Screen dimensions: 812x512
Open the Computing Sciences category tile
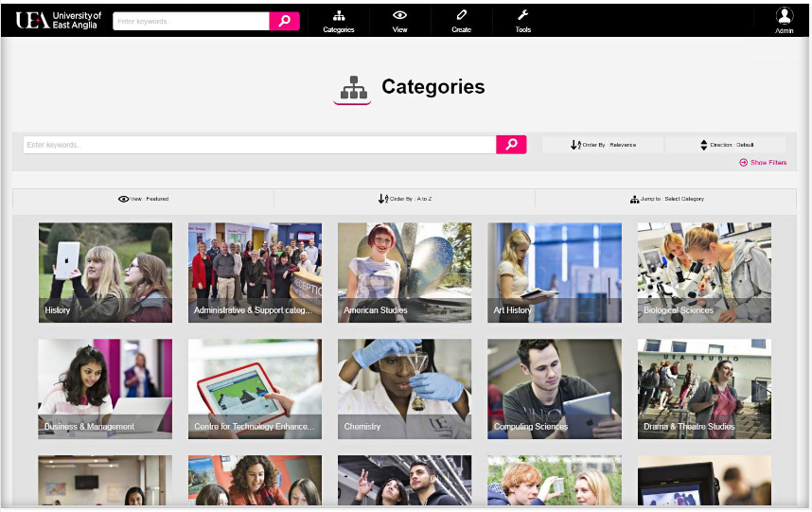click(x=554, y=389)
